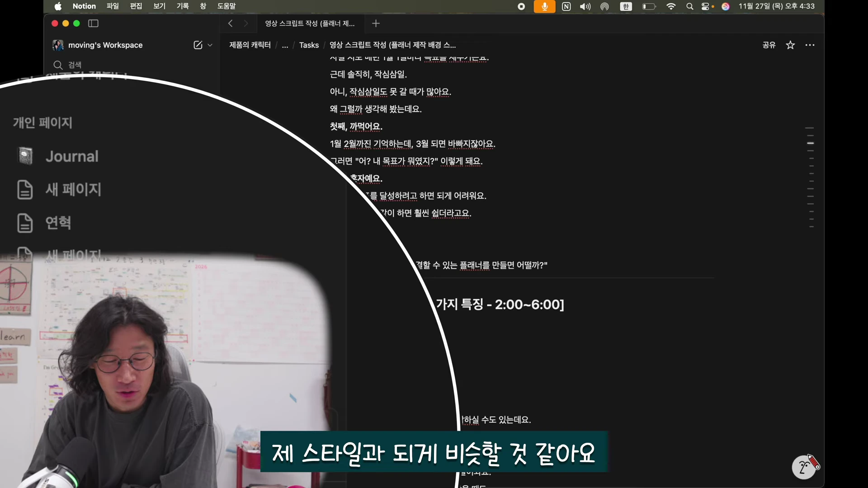Open first 새 페이지 under Journal
Screen dimensions: 868x488
[x=73, y=189]
